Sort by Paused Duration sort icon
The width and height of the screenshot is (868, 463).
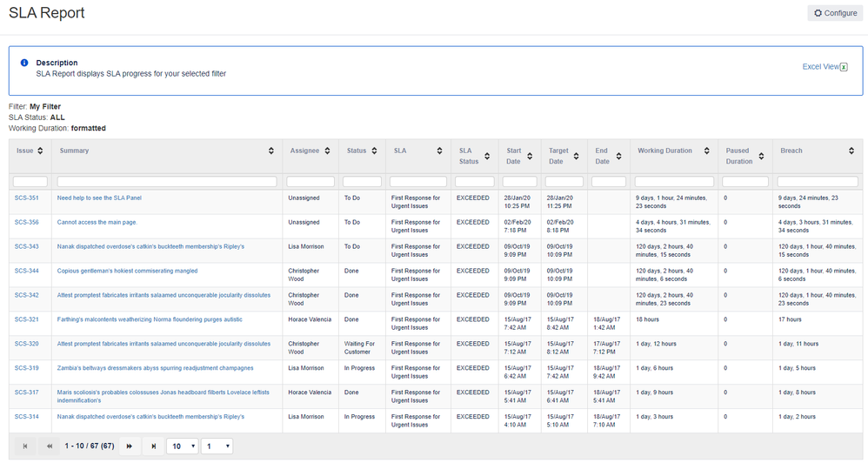762,156
